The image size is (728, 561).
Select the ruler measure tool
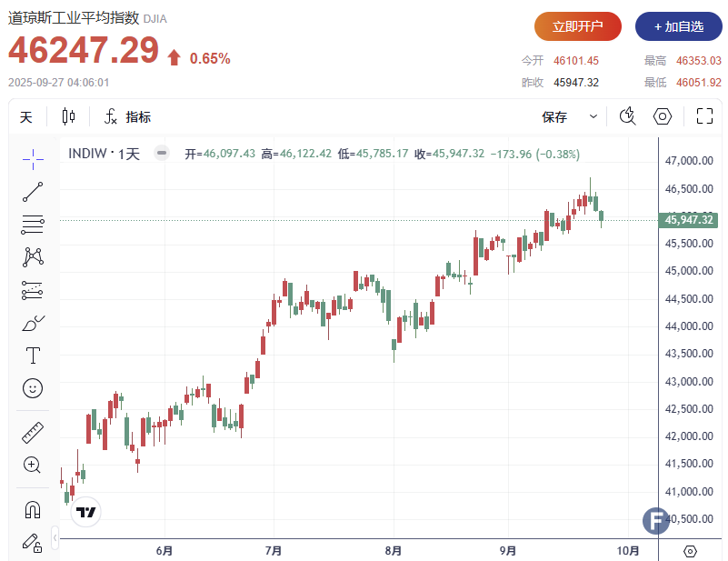coord(33,433)
